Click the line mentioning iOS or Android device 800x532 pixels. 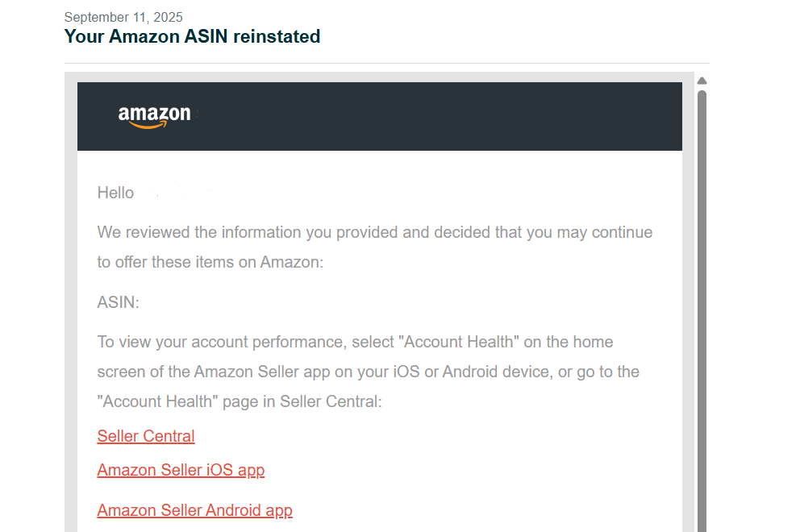point(368,372)
